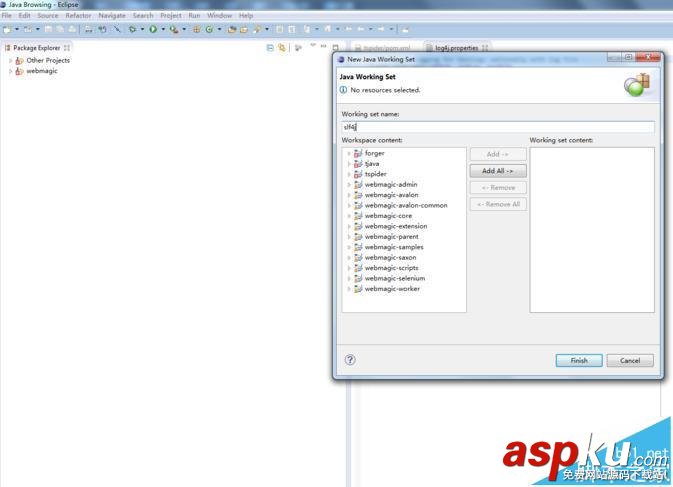Expand the Other Projects working set
This screenshot has height=487, width=673.
pyautogui.click(x=10, y=60)
